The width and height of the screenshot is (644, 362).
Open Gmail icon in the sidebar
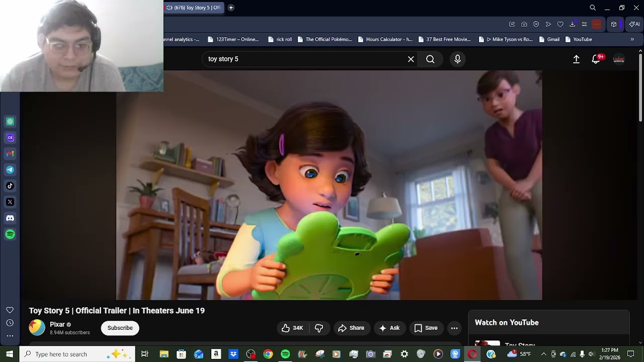[x=10, y=154]
